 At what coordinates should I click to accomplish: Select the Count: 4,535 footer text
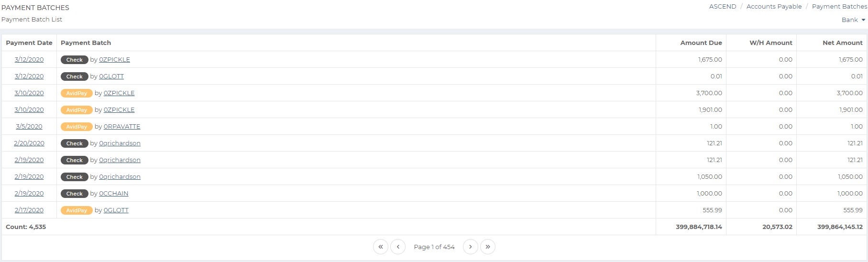[x=26, y=227]
